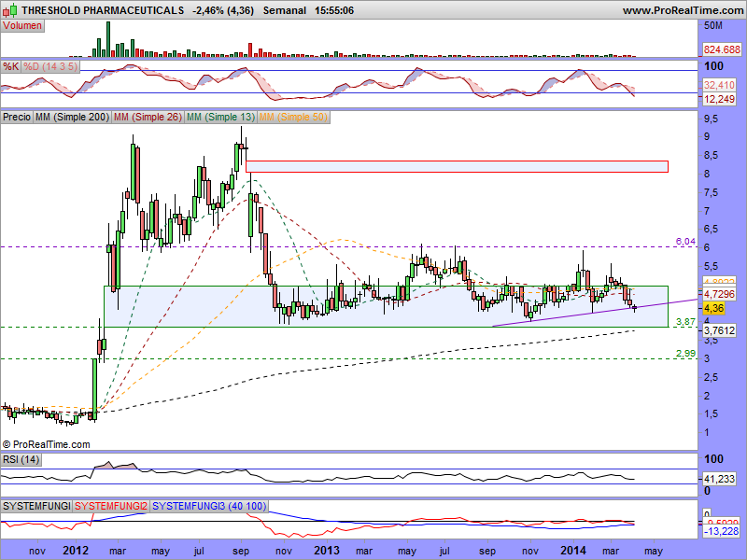Click the 1,5 price axis label
Viewport: 747px width, 560px height.
click(x=711, y=413)
